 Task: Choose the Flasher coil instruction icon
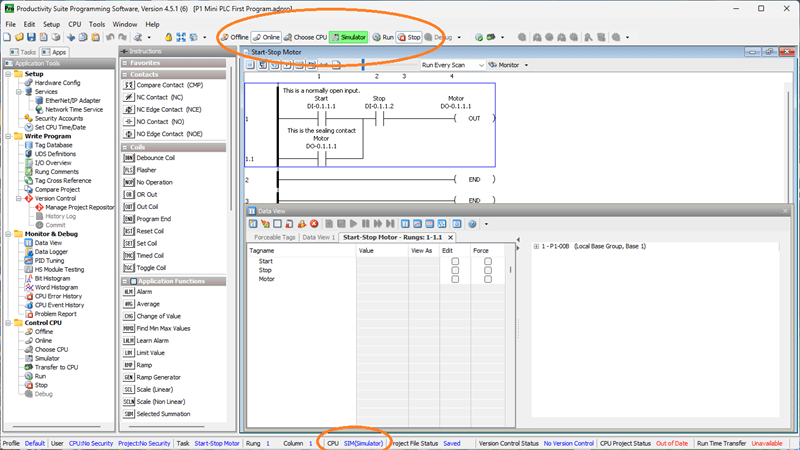(129, 170)
